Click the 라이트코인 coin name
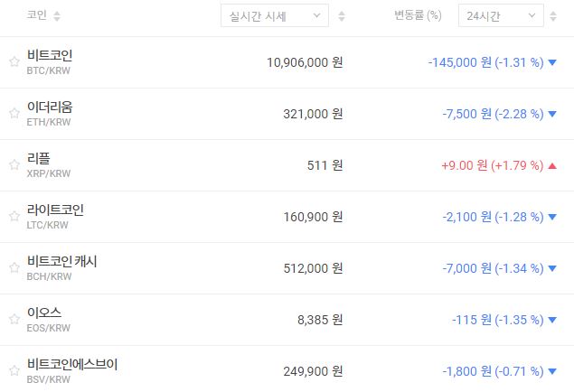Image resolution: width=574 pixels, height=392 pixels. [x=56, y=210]
